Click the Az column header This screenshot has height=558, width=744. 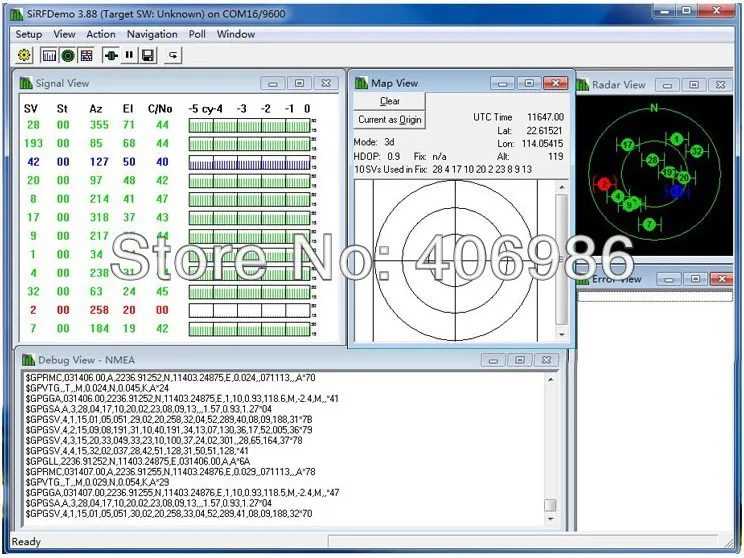[x=96, y=109]
